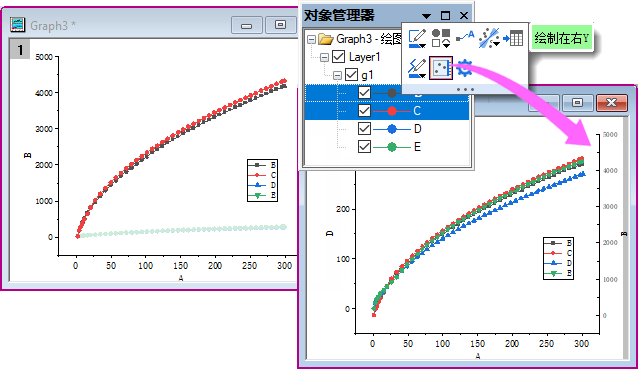Click the Graph3 folder icon in Object Manager
The image size is (638, 369).
point(326,39)
